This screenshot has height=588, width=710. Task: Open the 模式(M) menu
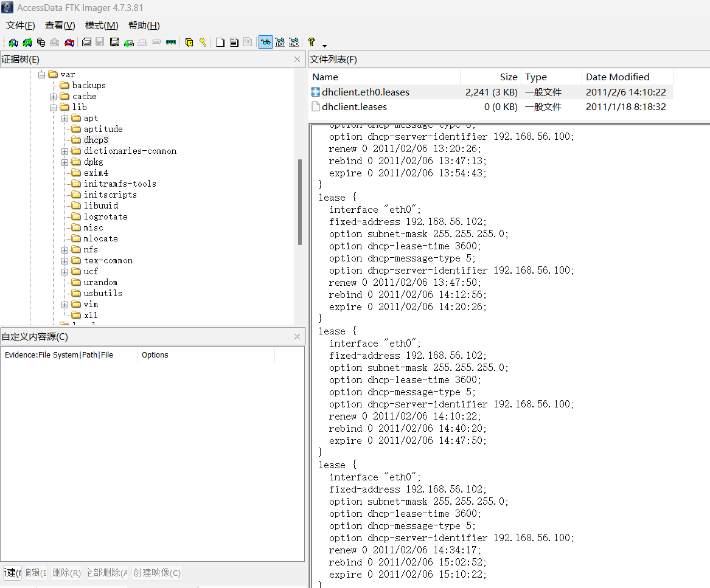point(102,26)
